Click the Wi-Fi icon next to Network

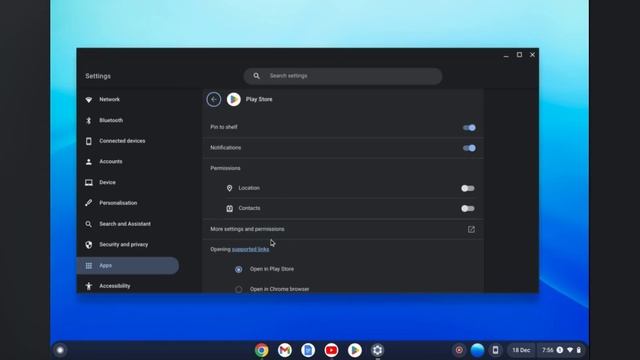click(89, 100)
